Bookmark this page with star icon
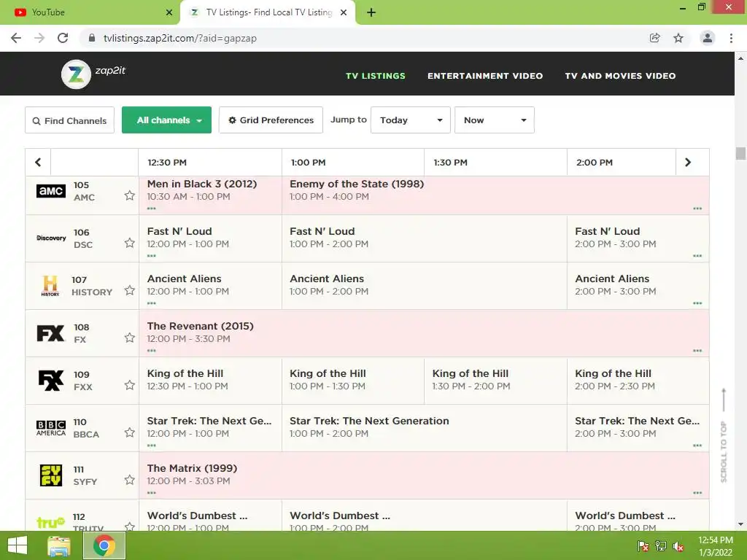Viewport: 747px width, 560px height. 678,38
